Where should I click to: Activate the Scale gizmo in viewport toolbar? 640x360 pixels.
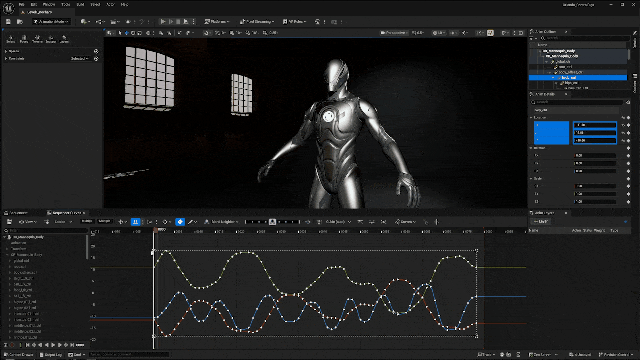tap(140, 33)
